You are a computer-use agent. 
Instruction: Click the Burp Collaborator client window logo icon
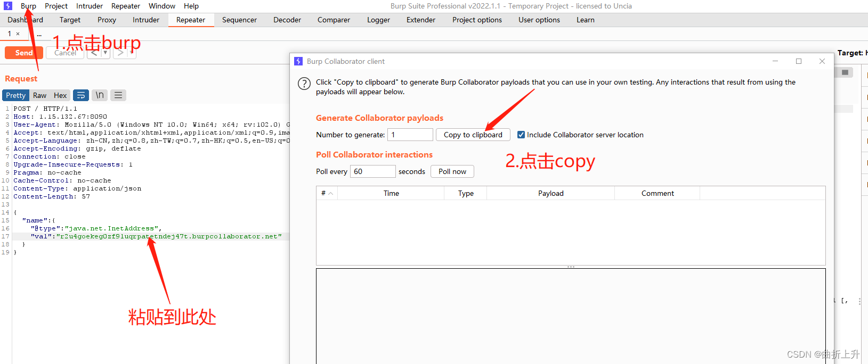coord(298,61)
